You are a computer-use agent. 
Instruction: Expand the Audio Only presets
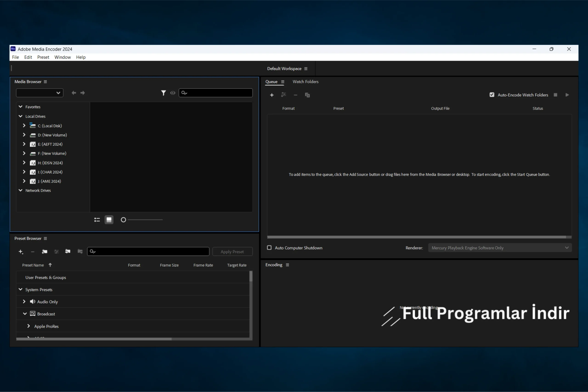coord(24,302)
